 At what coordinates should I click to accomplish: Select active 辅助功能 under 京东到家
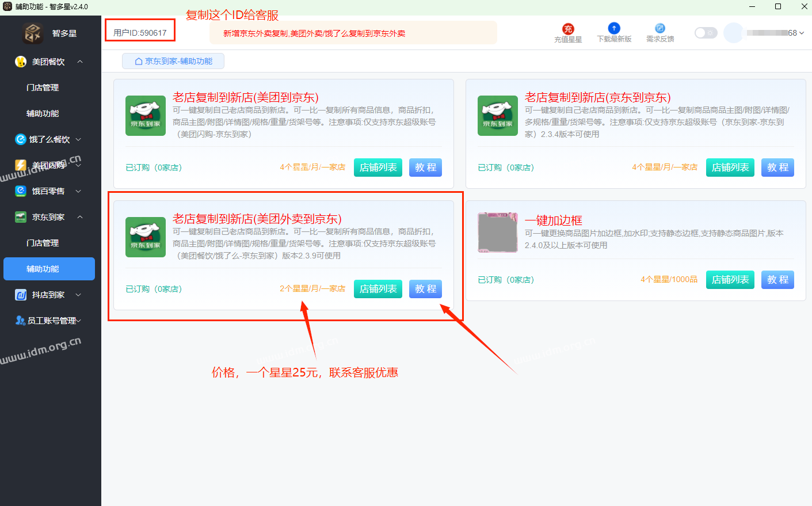(49, 269)
